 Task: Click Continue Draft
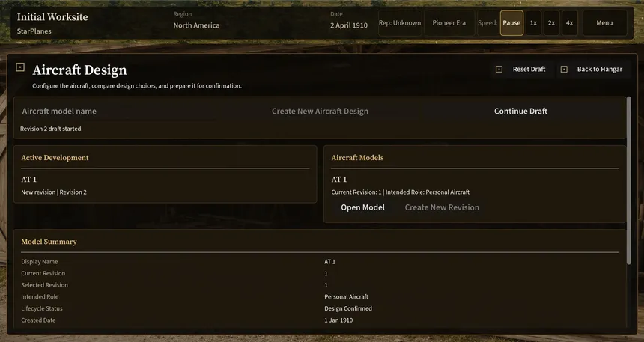[520, 112]
